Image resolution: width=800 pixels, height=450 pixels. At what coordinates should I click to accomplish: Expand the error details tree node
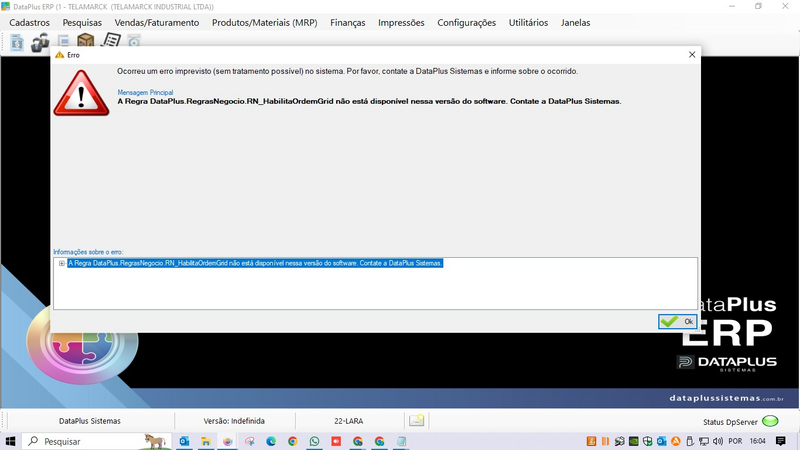tap(62, 263)
